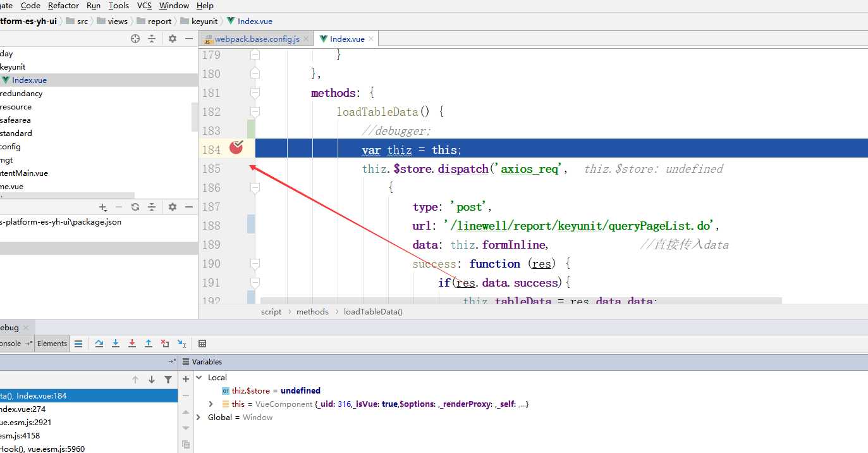Toggle the breakpoint on line 184

pos(236,147)
